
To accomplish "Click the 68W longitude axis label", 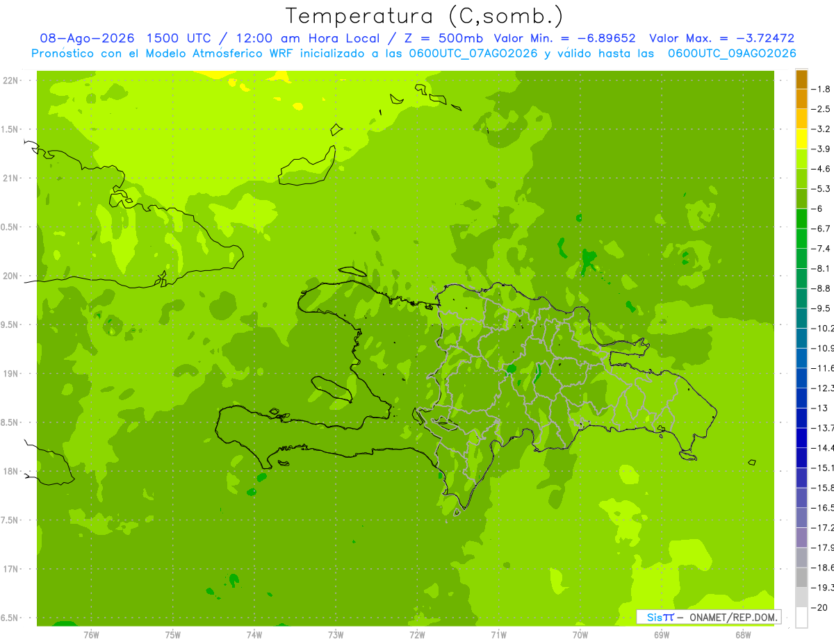I will (743, 634).
